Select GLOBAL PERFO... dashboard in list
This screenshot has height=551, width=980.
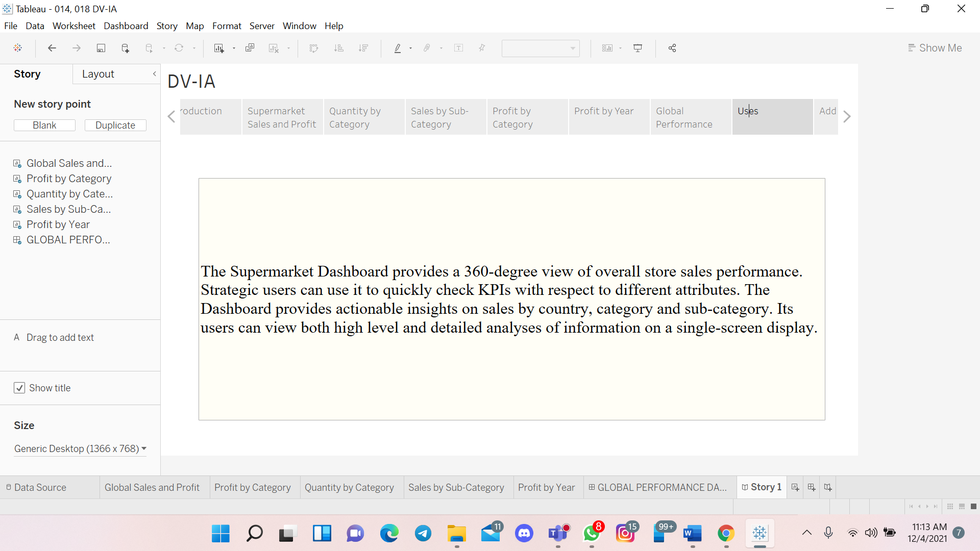tap(62, 240)
